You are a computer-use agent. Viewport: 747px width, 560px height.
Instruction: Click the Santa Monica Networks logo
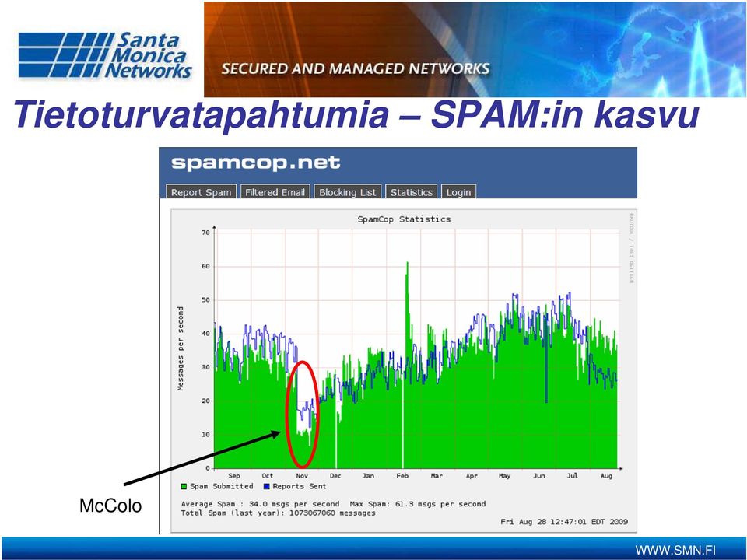(105, 55)
